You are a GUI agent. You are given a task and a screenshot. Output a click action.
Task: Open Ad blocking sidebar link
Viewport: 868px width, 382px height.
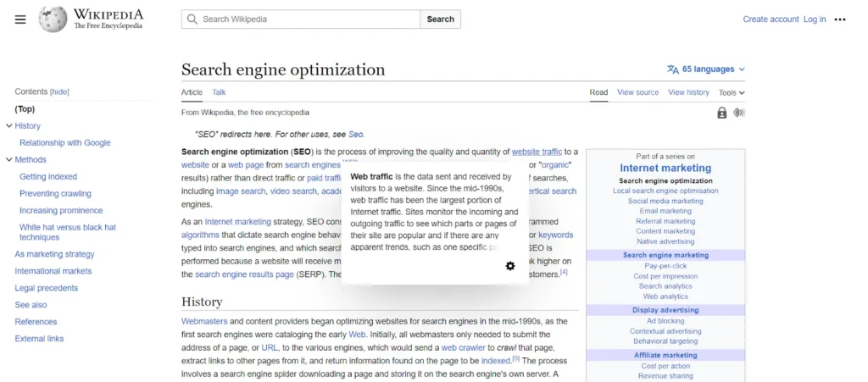(x=665, y=321)
